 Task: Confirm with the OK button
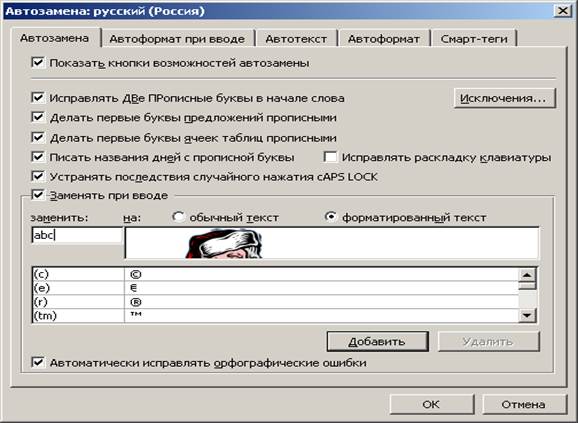(x=431, y=404)
